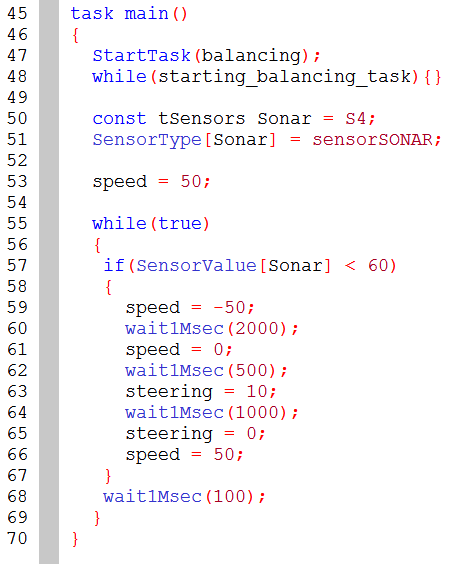Click the threshold value 60
This screenshot has width=456, height=564.
point(378,266)
